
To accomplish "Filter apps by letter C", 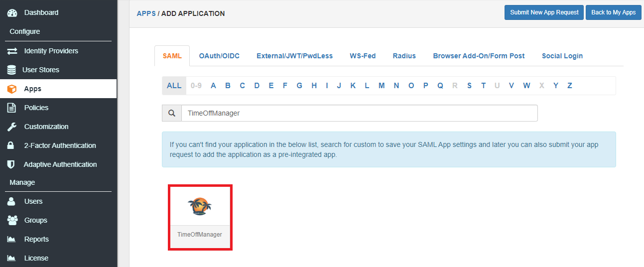I will (242, 86).
